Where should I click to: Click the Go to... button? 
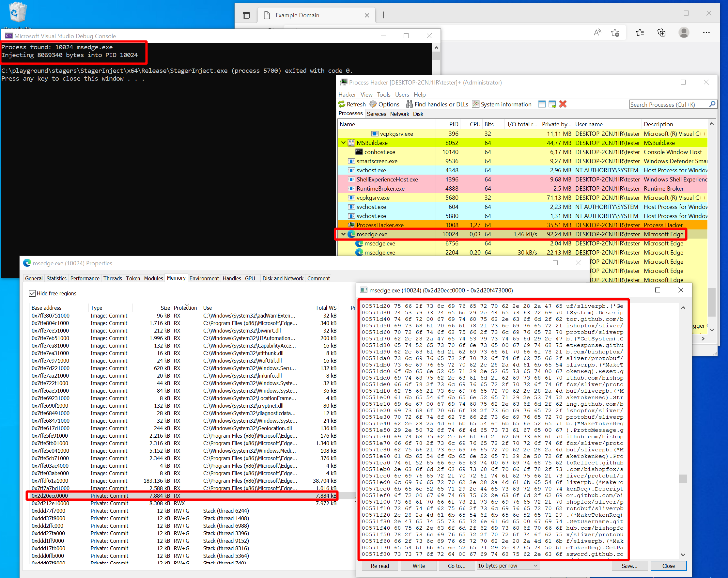pyautogui.click(x=457, y=566)
